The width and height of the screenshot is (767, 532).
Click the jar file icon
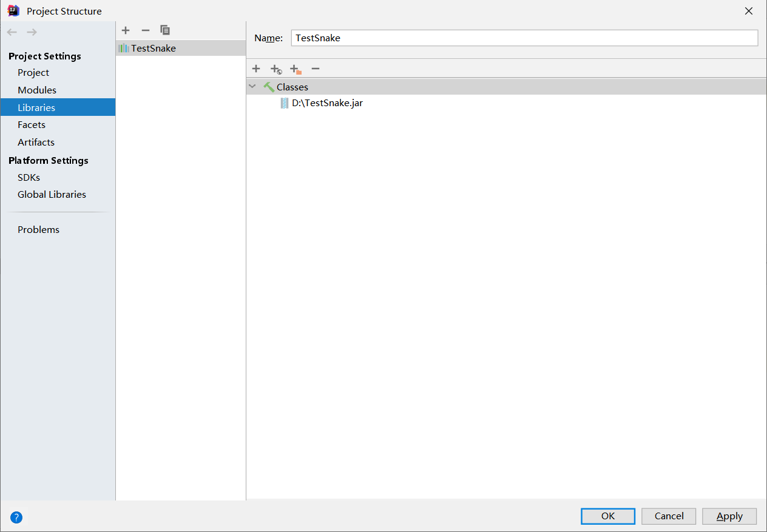pyautogui.click(x=285, y=103)
